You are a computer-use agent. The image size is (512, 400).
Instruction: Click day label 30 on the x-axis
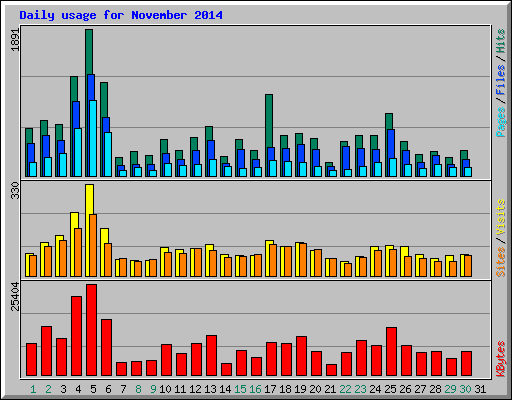click(465, 389)
